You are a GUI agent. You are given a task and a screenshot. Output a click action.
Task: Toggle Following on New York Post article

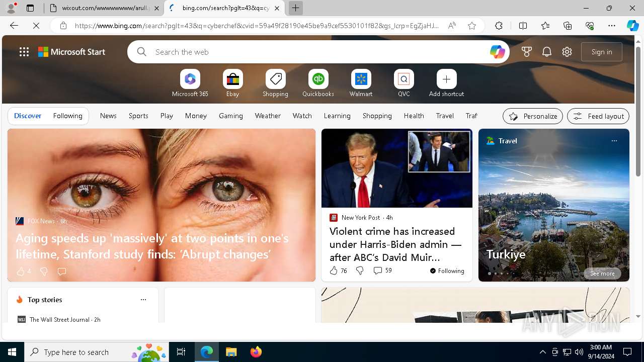(447, 270)
